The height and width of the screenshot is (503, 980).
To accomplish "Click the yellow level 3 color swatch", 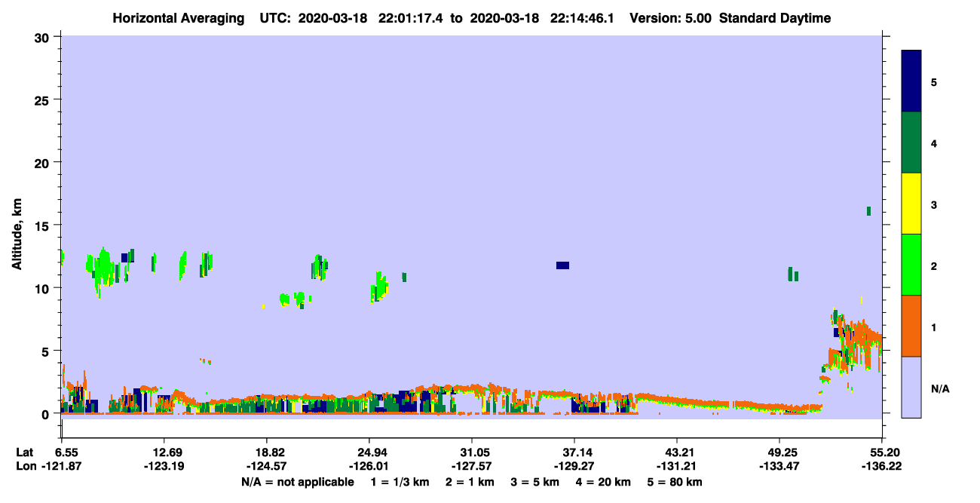I will 911,204.
